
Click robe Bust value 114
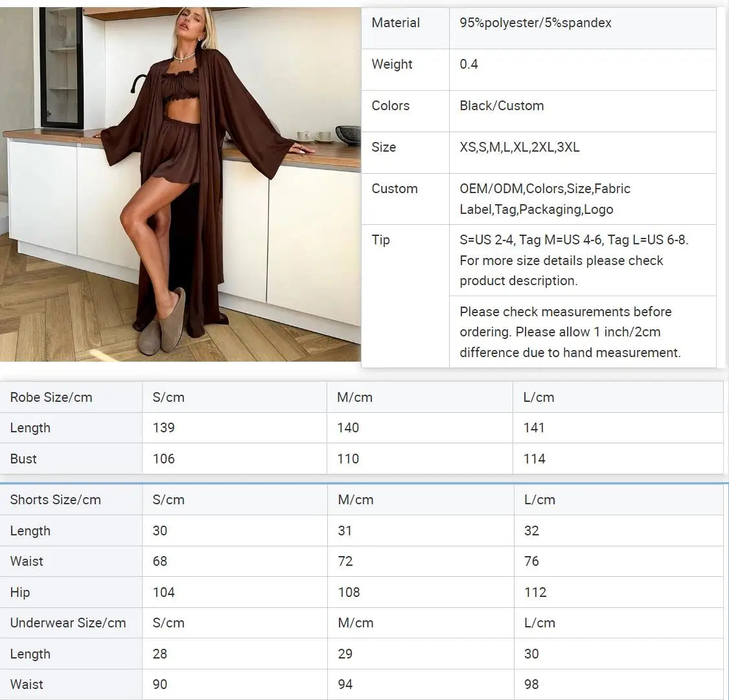(x=533, y=459)
